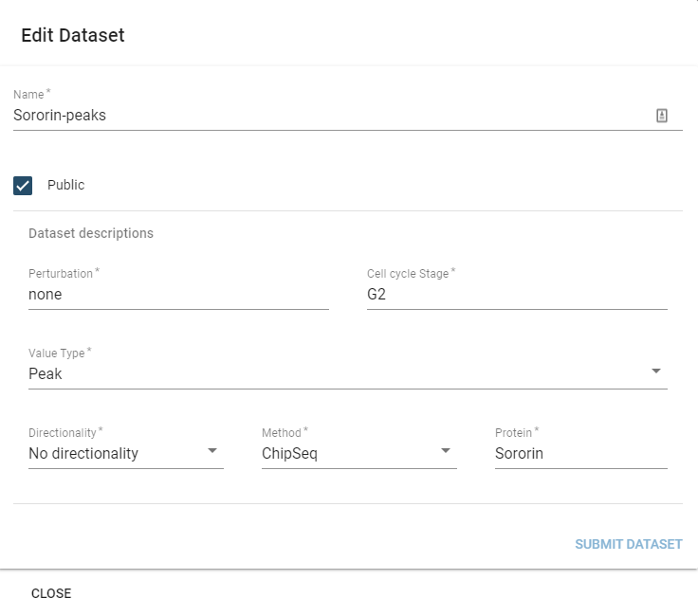Click the Dataset descriptions section heading
The height and width of the screenshot is (616, 698).
point(91,233)
